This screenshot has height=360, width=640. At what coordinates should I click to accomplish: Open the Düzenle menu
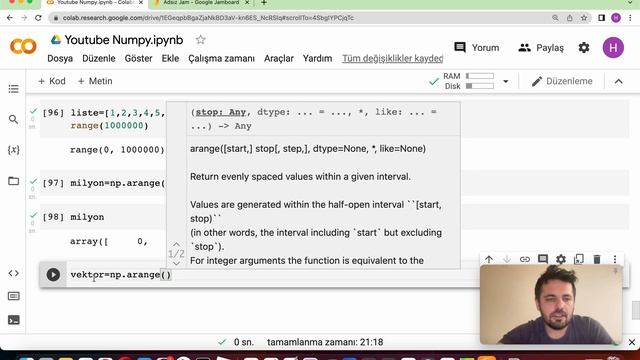click(99, 58)
